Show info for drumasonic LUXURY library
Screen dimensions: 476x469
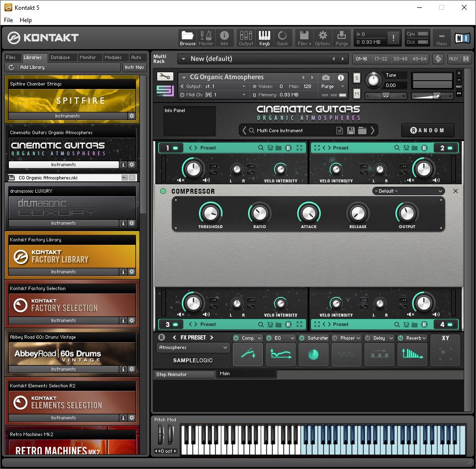click(x=123, y=223)
